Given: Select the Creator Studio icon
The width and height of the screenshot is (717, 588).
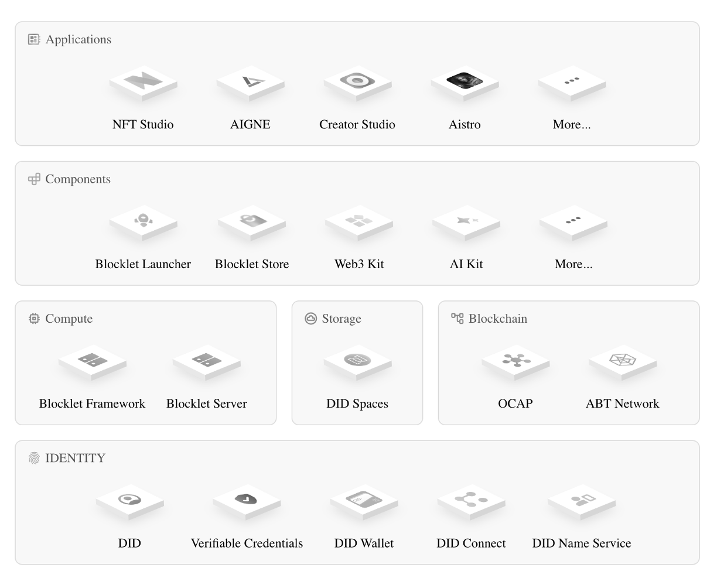Looking at the screenshot, I should [x=357, y=81].
